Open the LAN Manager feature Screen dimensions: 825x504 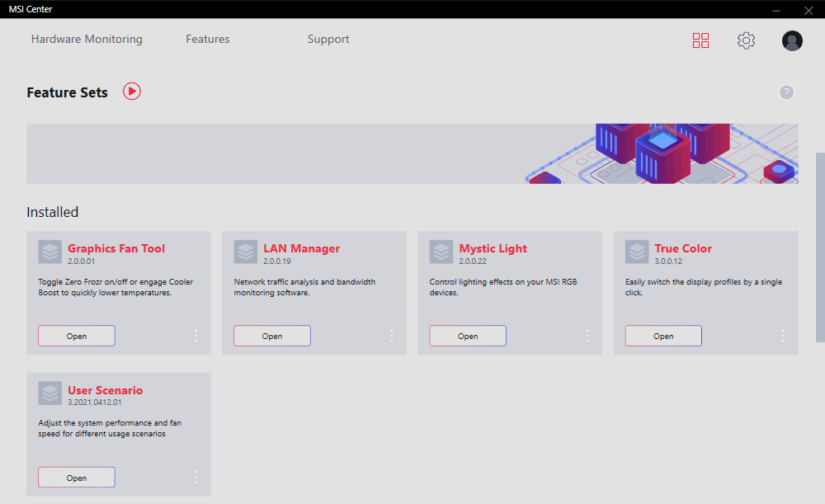(x=272, y=336)
